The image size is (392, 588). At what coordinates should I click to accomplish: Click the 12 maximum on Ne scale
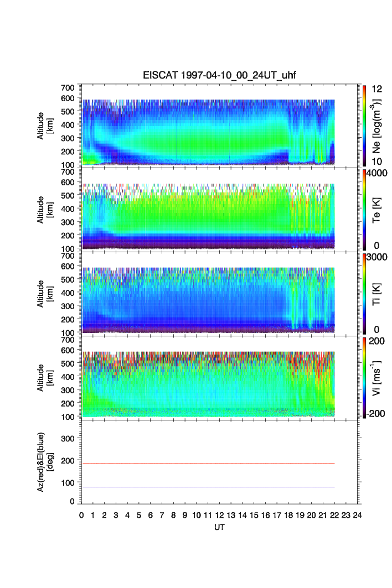[x=376, y=89]
